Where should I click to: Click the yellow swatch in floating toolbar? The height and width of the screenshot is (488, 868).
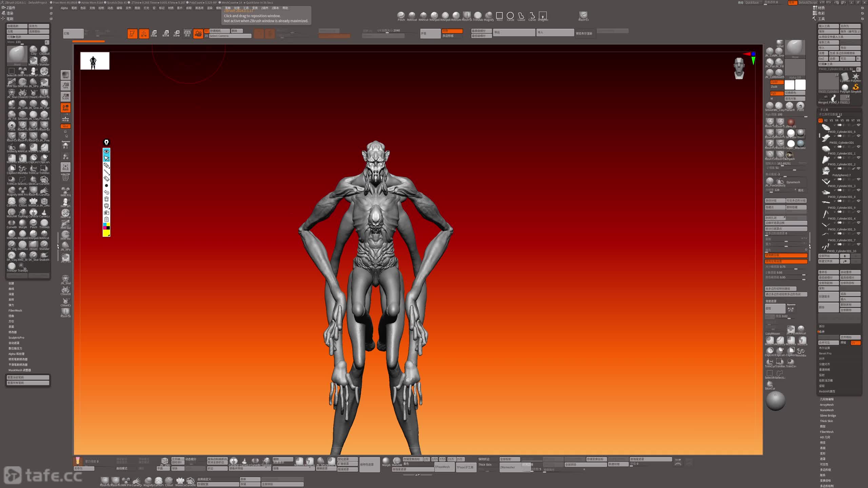[106, 233]
